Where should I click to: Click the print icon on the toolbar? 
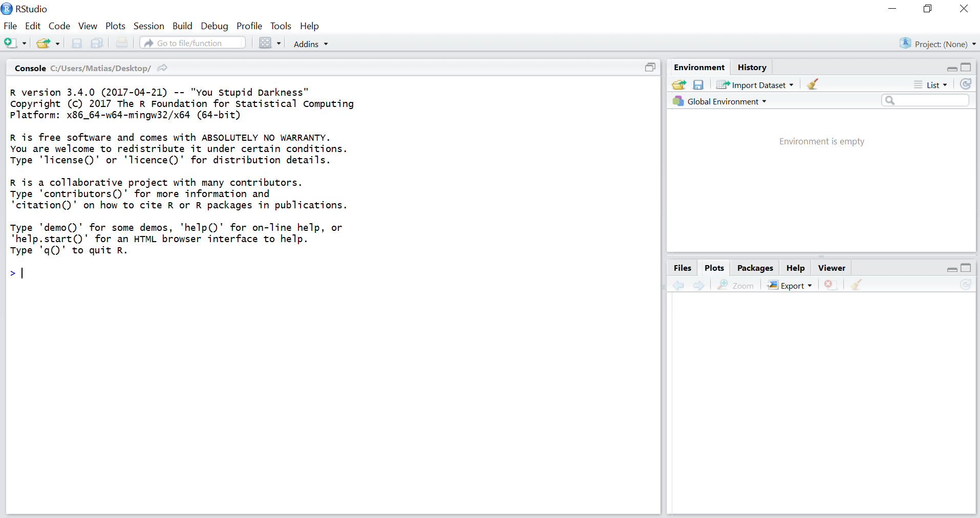[x=121, y=43]
